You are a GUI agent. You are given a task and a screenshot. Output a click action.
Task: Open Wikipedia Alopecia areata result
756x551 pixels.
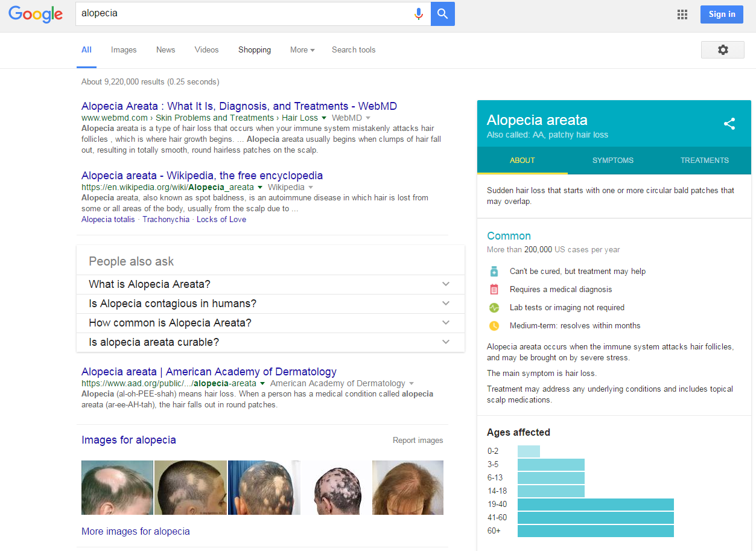click(x=202, y=176)
